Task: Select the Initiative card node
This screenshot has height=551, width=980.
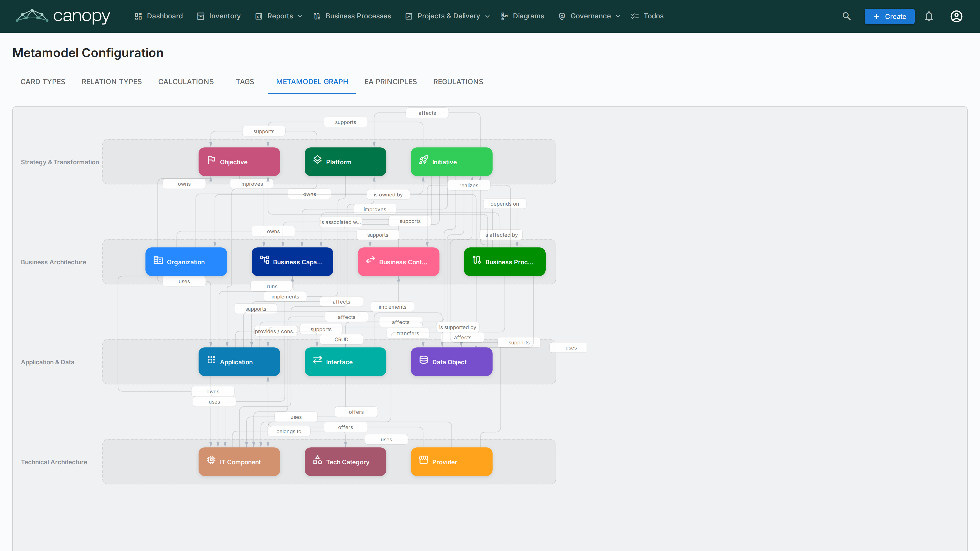Action: (x=451, y=162)
